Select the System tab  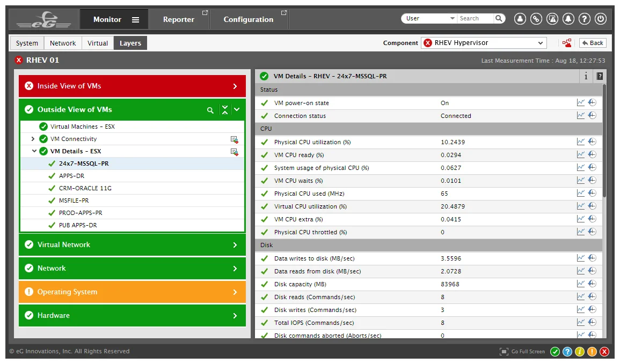coord(27,43)
